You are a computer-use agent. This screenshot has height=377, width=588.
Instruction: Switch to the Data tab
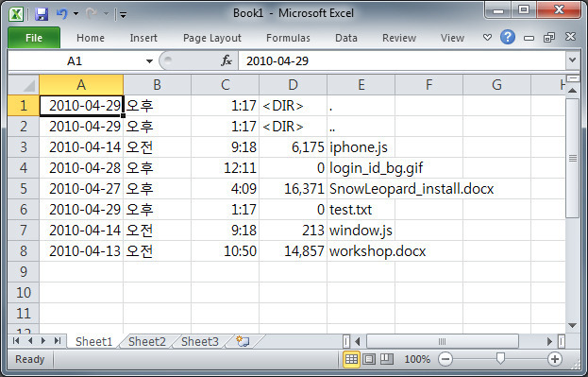[345, 38]
